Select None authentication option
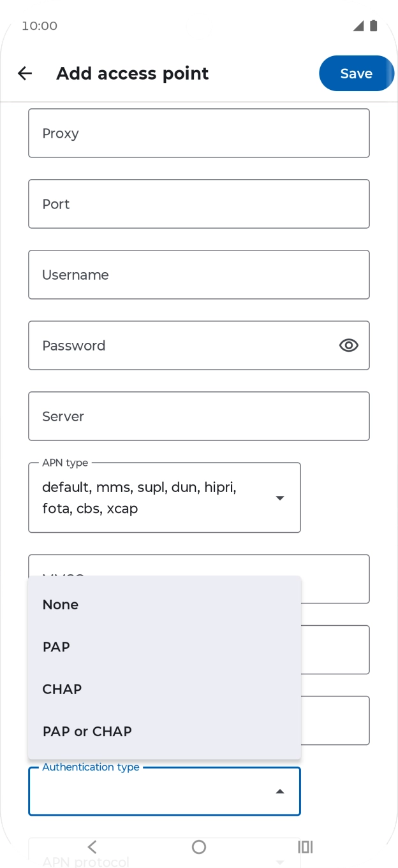Viewport: 398px width, 868px height. pos(165,605)
